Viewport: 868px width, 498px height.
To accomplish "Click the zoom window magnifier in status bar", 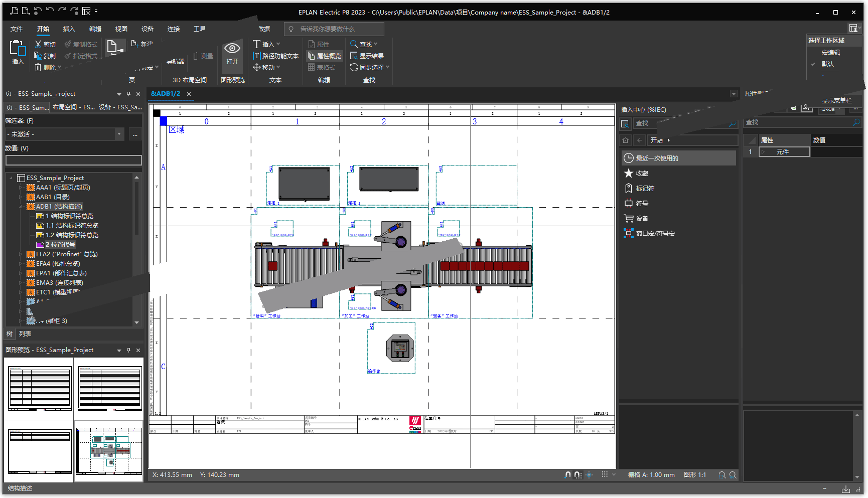I will pyautogui.click(x=722, y=475).
